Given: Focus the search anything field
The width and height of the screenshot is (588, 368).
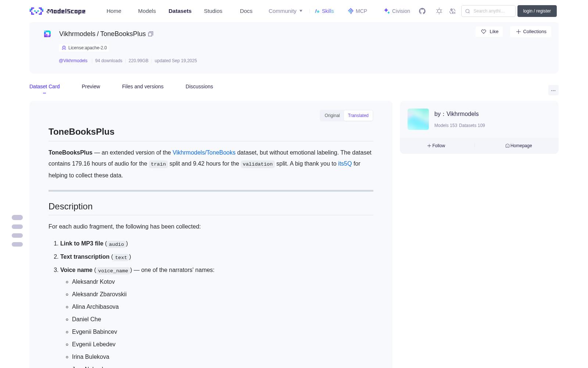Looking at the screenshot, I should click(488, 11).
